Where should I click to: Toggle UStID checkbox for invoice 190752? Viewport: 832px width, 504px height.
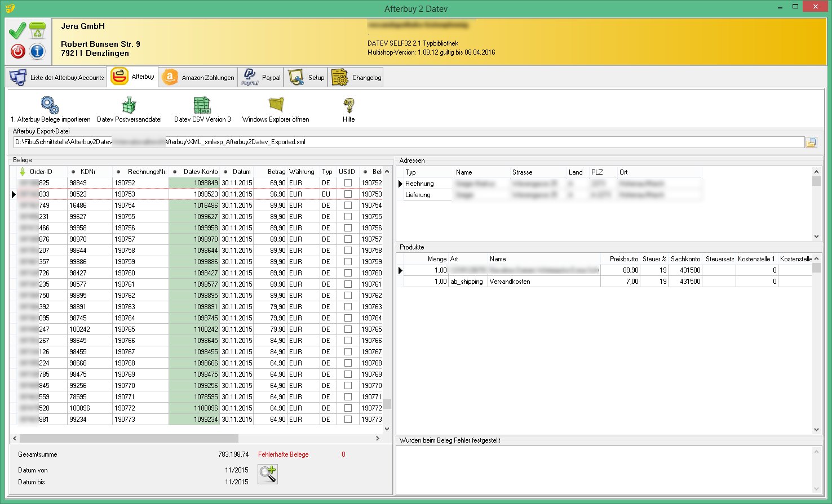click(348, 183)
